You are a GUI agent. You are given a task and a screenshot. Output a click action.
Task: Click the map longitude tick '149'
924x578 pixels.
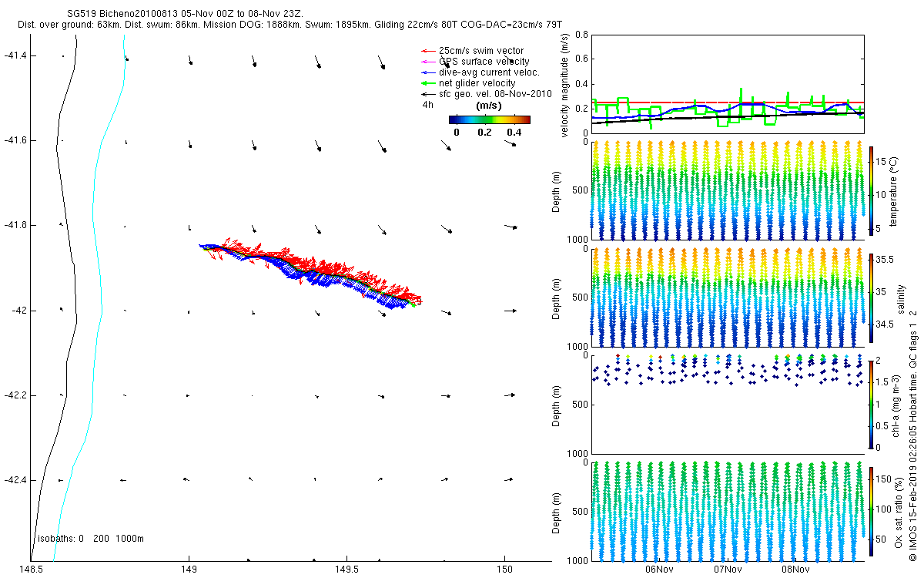(x=189, y=570)
